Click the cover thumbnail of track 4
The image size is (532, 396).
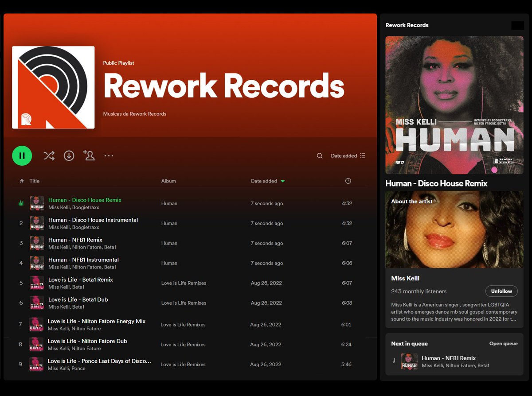[x=37, y=263]
